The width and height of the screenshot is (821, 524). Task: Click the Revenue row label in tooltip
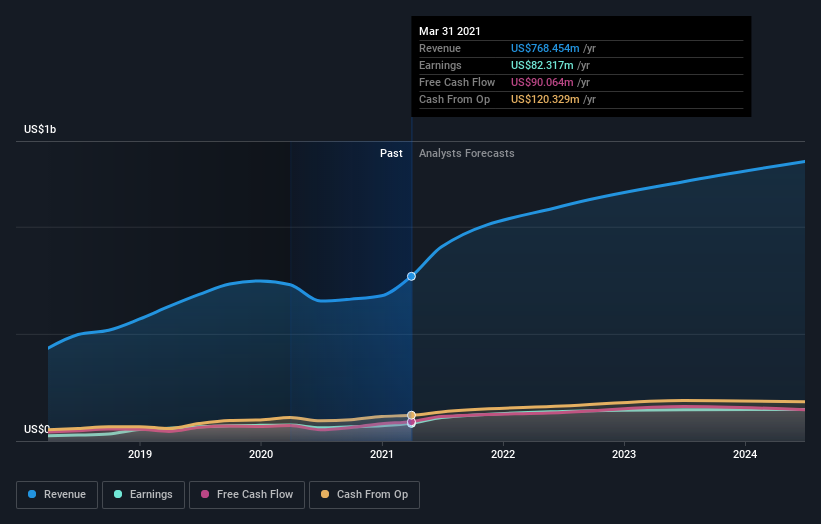pyautogui.click(x=440, y=48)
